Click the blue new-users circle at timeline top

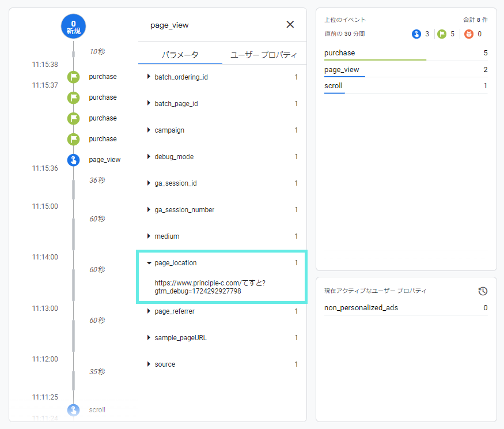click(x=73, y=27)
